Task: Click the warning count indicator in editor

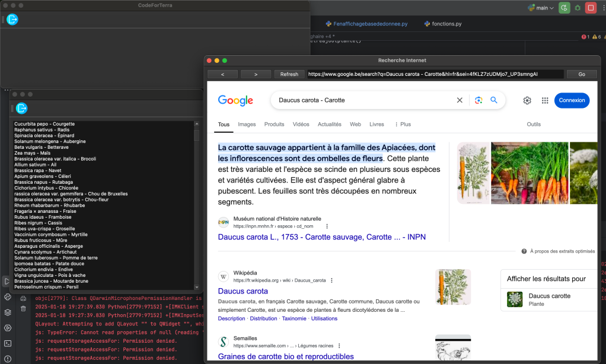Action: (597, 37)
